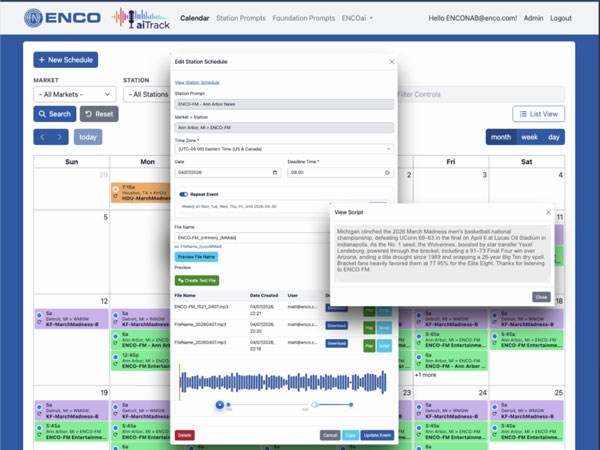The height and width of the screenshot is (450, 600).
Task: Click the Update Event button
Action: 376,435
